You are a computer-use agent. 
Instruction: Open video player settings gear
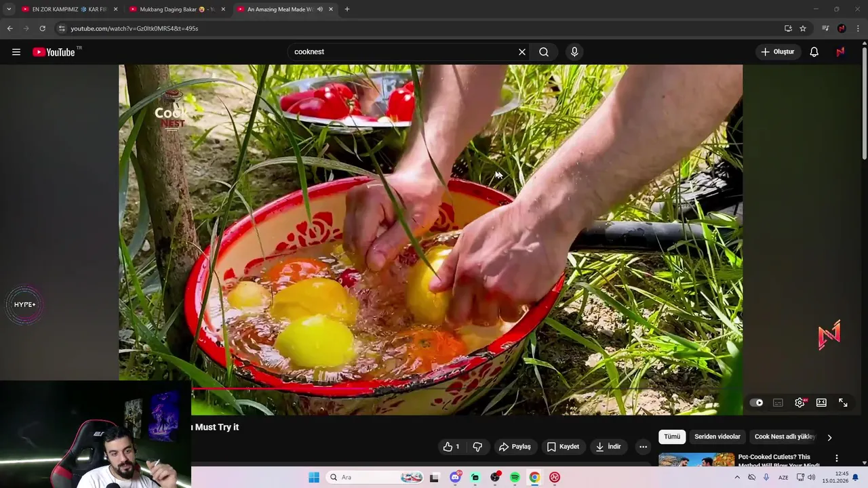coord(800,403)
